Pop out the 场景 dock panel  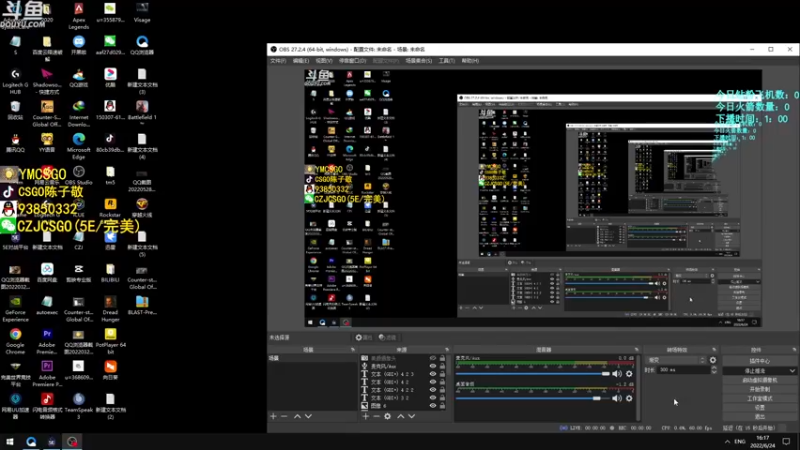(x=353, y=350)
